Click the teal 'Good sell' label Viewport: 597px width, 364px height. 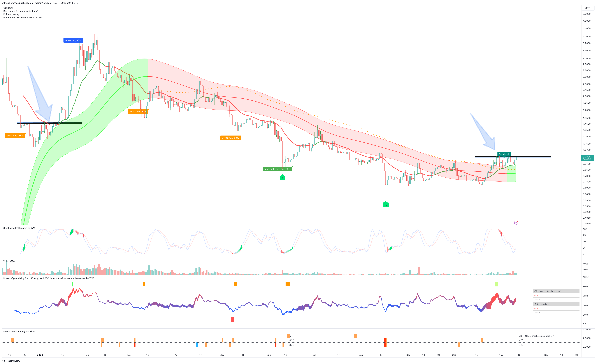coord(504,154)
